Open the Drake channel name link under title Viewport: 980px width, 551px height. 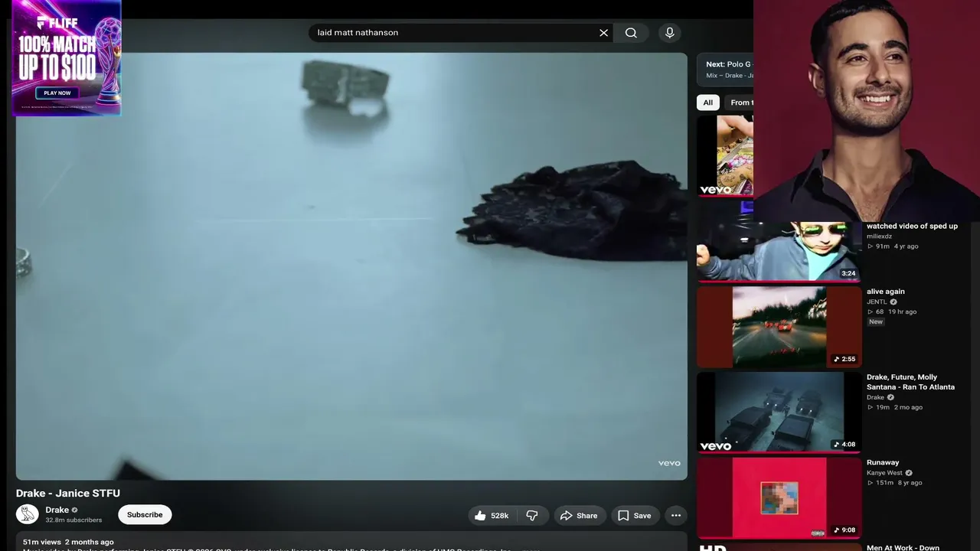coord(57,510)
